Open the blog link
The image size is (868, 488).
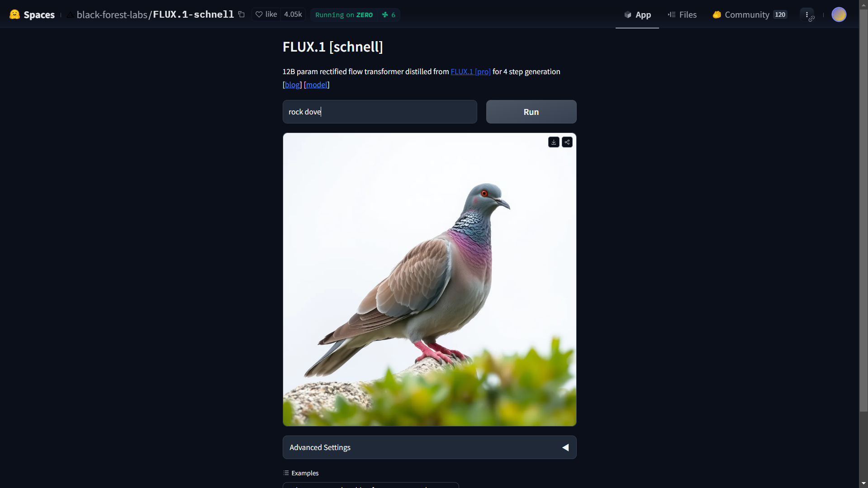click(x=292, y=85)
